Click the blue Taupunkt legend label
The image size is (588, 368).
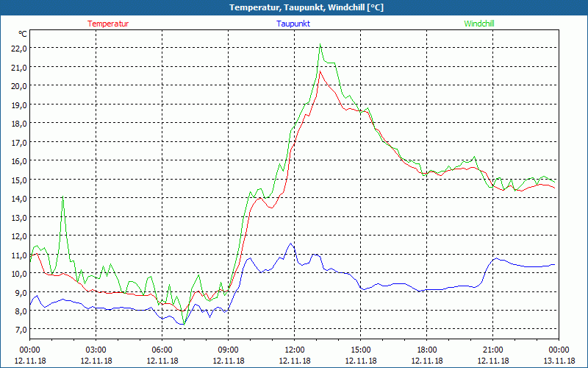tap(293, 24)
